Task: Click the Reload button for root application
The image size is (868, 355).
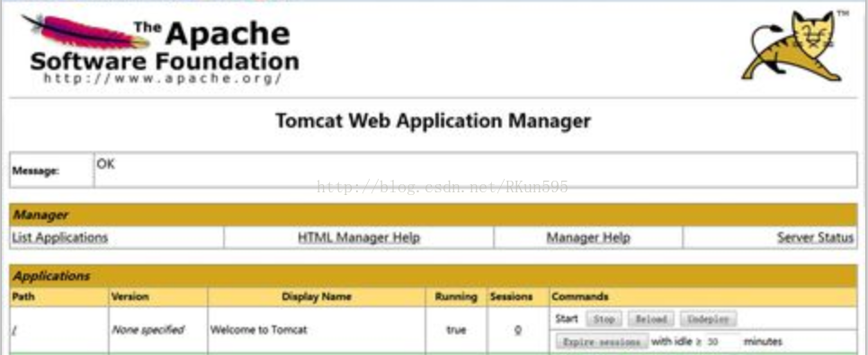Action: click(x=651, y=319)
